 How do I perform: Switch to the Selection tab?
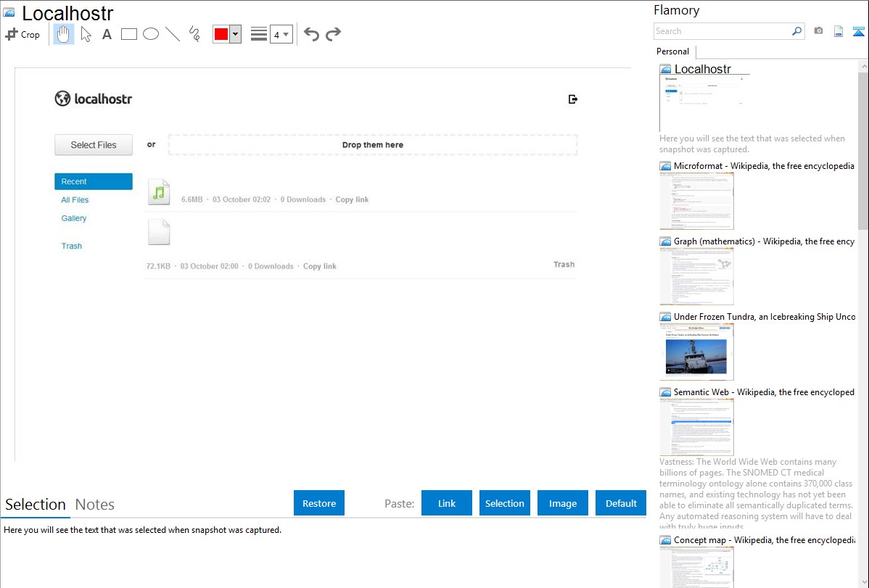click(x=36, y=505)
